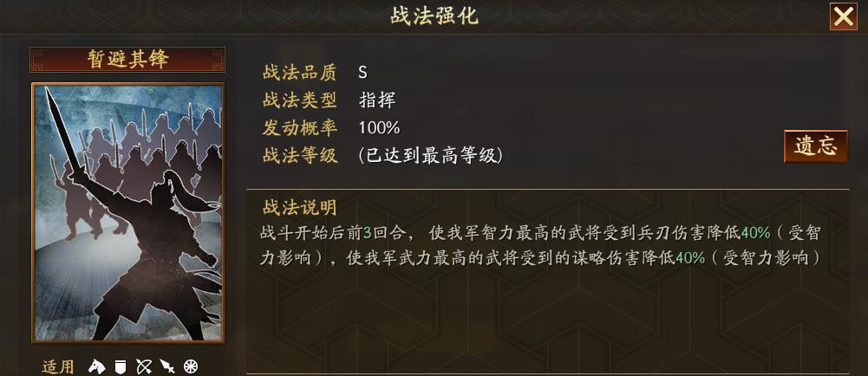Image resolution: width=868 pixels, height=376 pixels.
Task: Click the 战法强化 title text
Action: pos(434,16)
